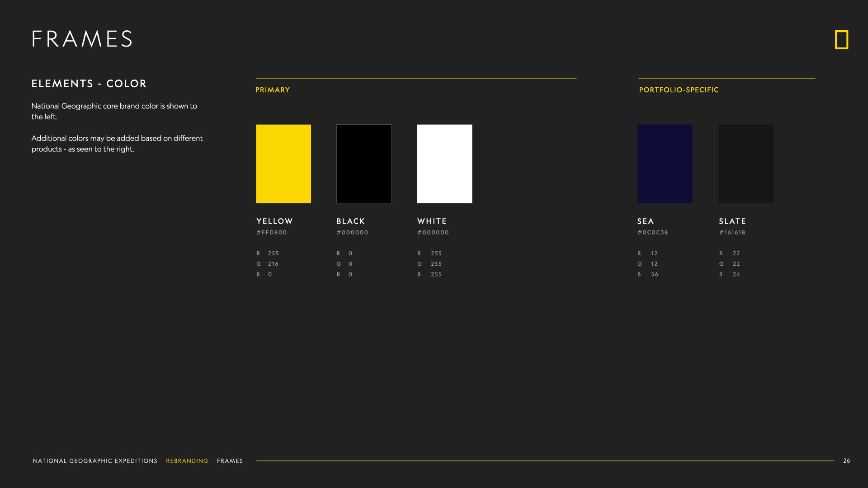Viewport: 868px width, 488px height.
Task: Select the Yellow color swatch
Action: pos(283,164)
